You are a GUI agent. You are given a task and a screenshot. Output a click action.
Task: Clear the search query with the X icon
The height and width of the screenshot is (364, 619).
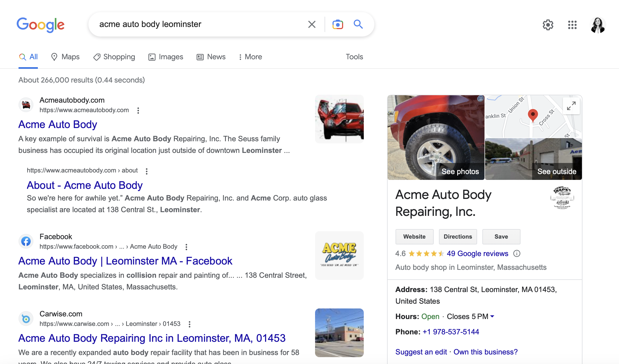(312, 24)
